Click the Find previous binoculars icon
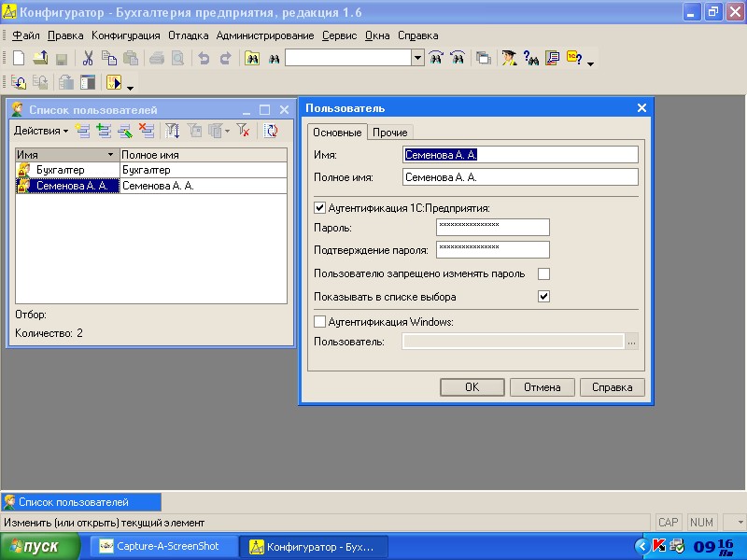 click(x=458, y=58)
